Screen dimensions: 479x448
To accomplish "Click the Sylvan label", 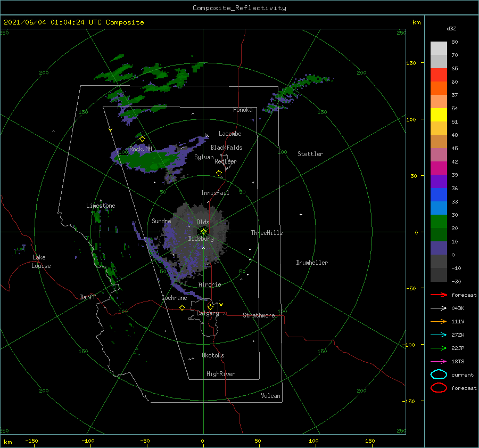I will point(204,157).
